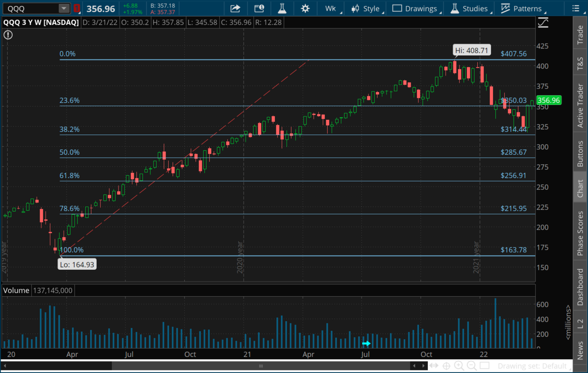Open chart settings gear icon
Screen dimensions: 588x373
point(305,8)
